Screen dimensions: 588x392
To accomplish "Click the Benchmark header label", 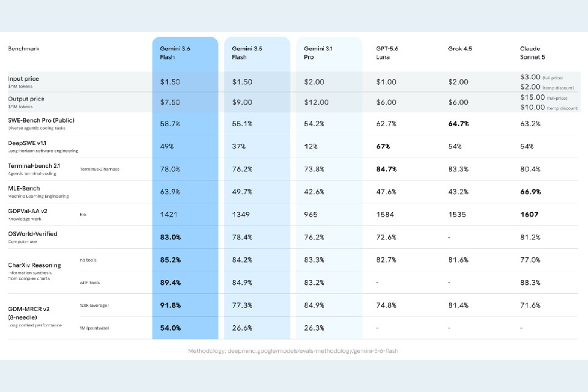I will pyautogui.click(x=24, y=49).
